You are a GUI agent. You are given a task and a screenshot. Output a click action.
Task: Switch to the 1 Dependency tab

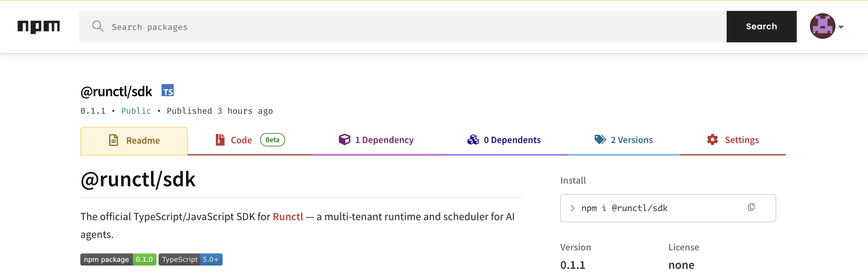384,140
